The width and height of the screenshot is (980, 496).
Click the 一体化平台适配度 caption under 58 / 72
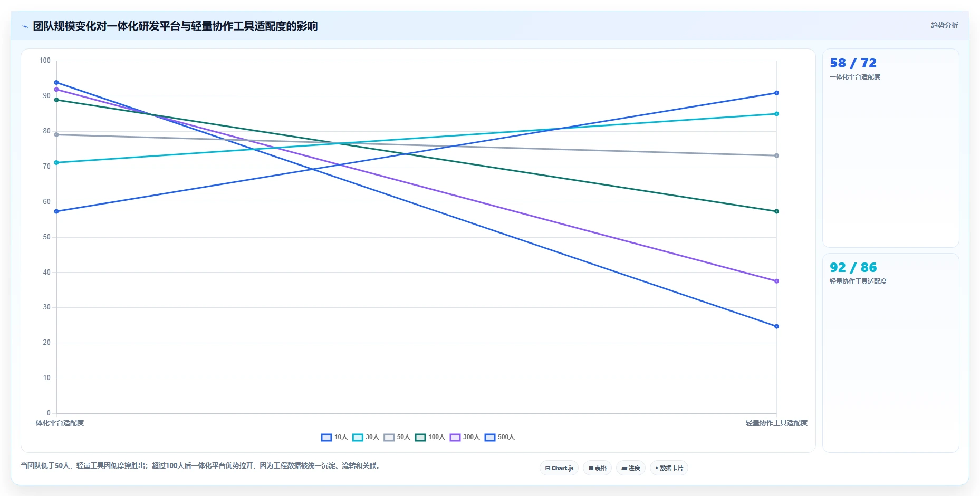tap(855, 77)
